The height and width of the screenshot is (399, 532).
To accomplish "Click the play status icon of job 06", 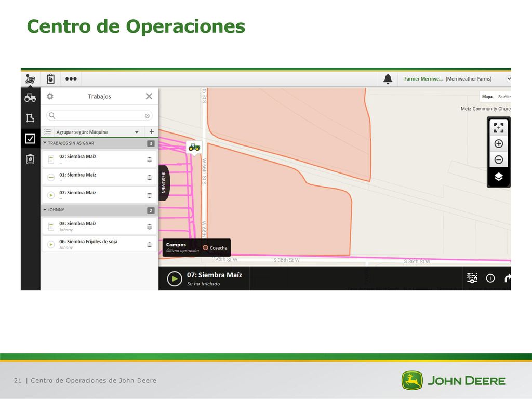I will (51, 245).
